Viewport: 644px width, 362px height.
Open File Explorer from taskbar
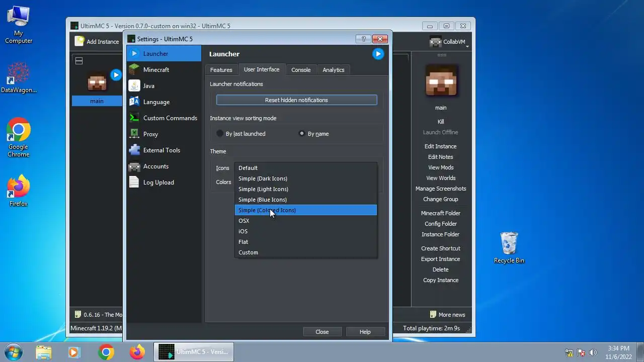(x=44, y=352)
